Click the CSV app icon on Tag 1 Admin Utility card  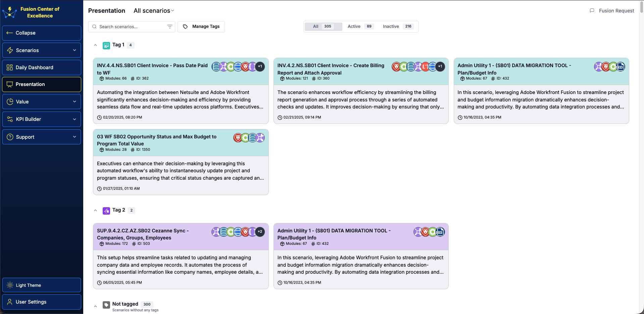coord(621,66)
